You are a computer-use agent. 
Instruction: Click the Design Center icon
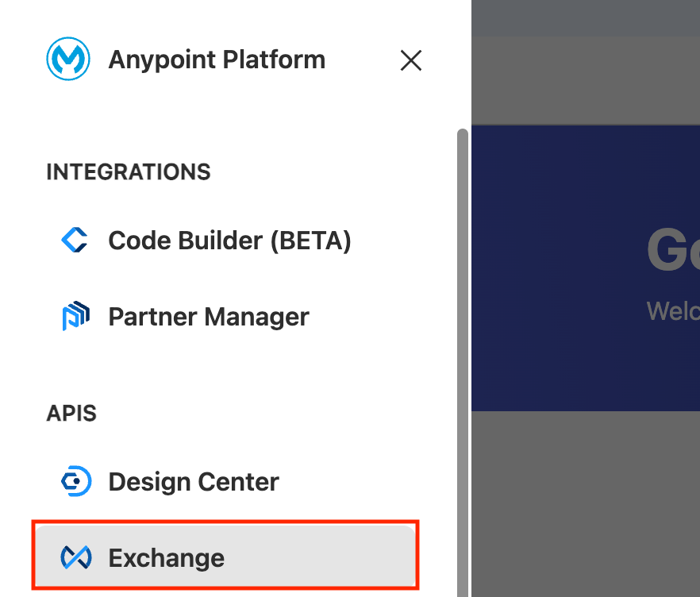tap(75, 482)
